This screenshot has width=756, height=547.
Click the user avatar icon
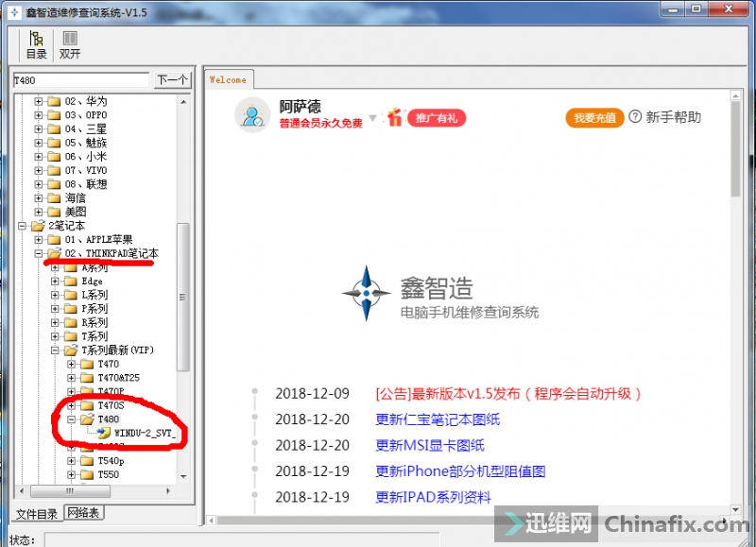coord(252,115)
